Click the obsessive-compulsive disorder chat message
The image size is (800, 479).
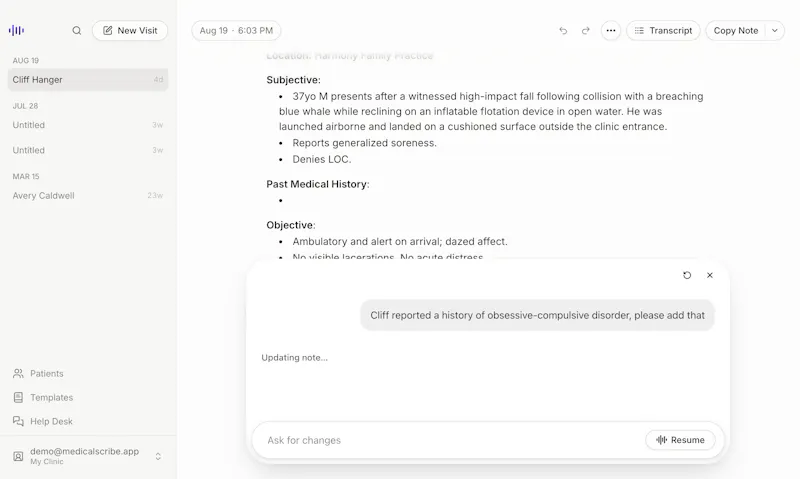[x=537, y=315]
